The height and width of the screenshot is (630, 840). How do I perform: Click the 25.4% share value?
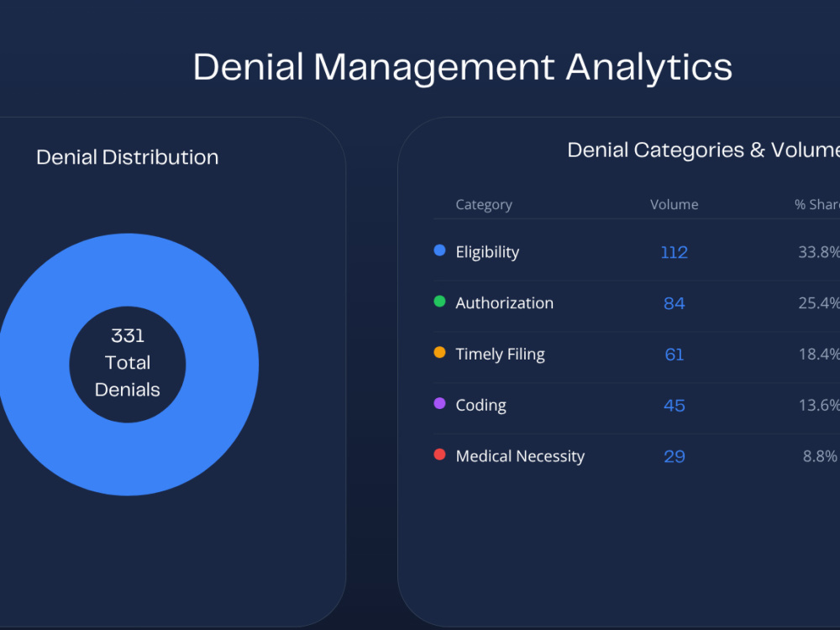tap(818, 303)
